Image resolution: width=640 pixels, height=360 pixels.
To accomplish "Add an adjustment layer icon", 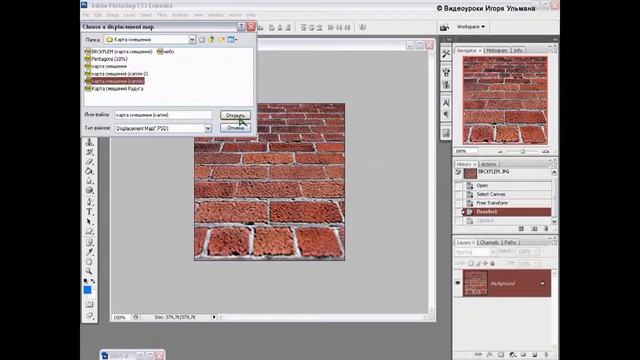I will [x=513, y=355].
